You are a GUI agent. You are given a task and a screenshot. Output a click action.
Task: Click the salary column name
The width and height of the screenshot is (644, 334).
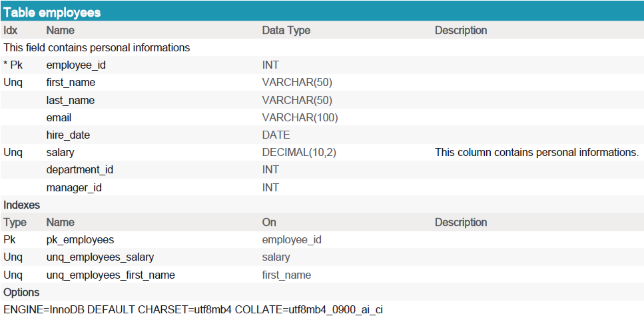click(x=60, y=153)
